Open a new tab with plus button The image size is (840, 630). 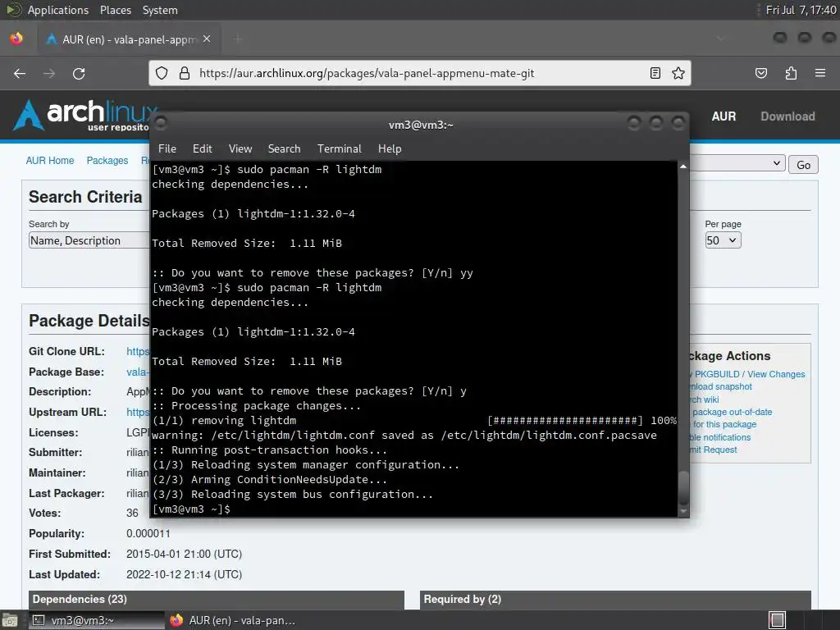238,39
